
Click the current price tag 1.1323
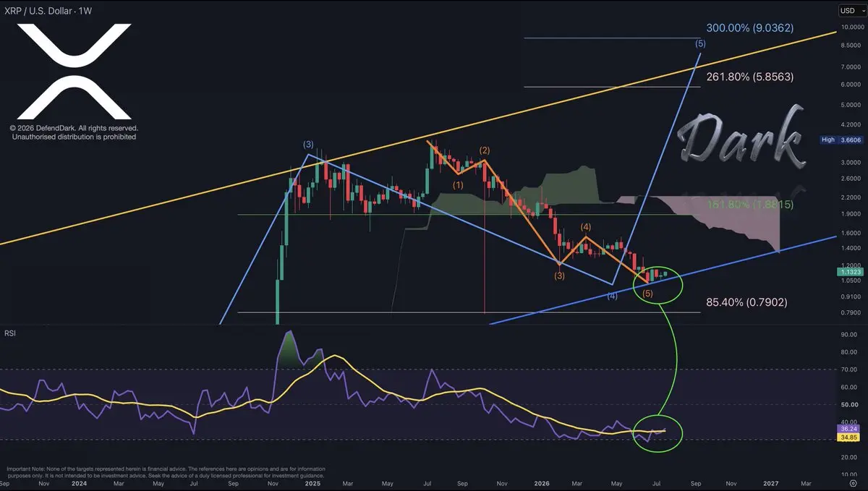[x=849, y=272]
